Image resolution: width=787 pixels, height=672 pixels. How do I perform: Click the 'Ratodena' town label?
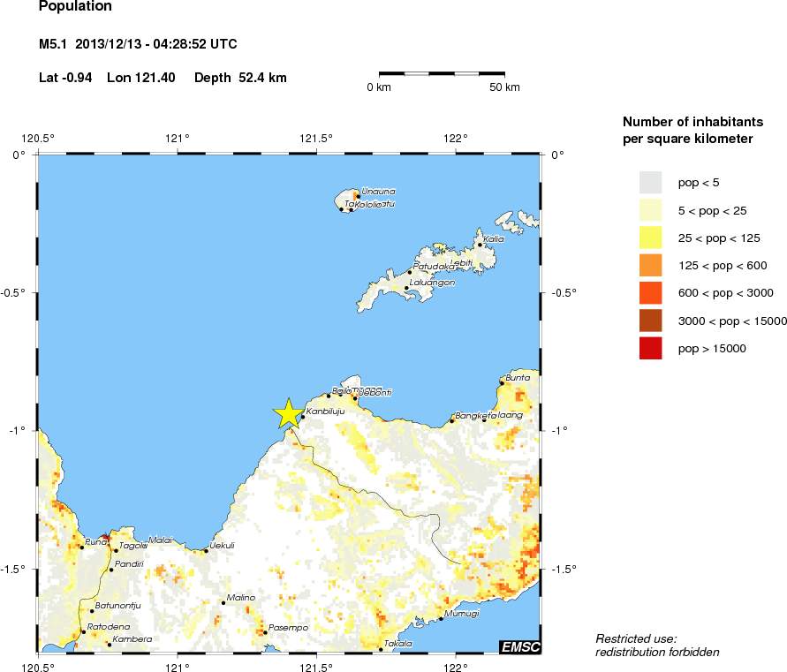click(109, 627)
